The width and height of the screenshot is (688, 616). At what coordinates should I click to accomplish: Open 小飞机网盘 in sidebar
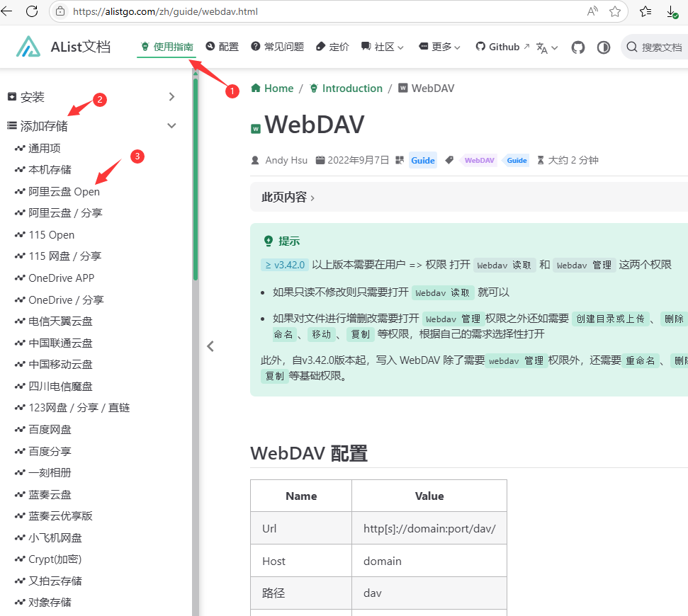48,537
